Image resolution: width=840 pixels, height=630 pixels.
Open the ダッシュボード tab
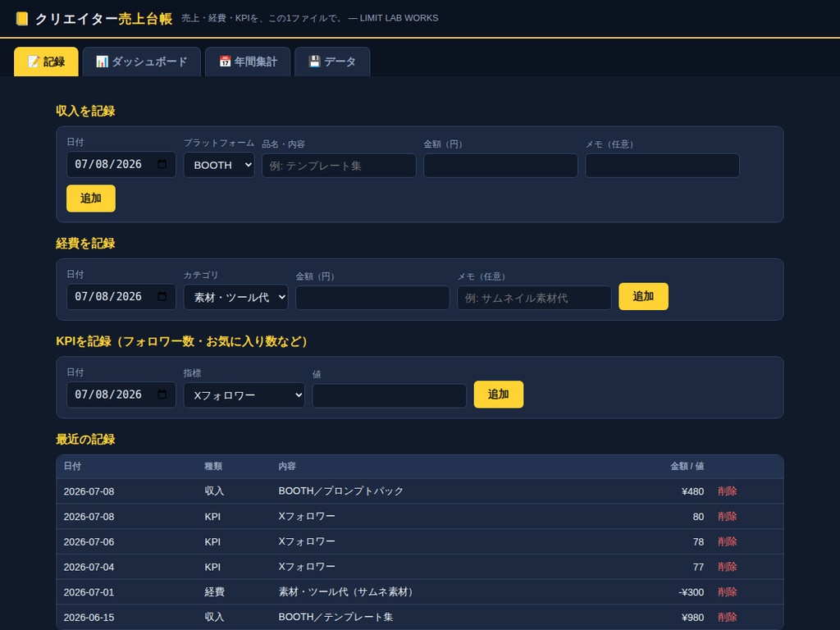(x=141, y=62)
